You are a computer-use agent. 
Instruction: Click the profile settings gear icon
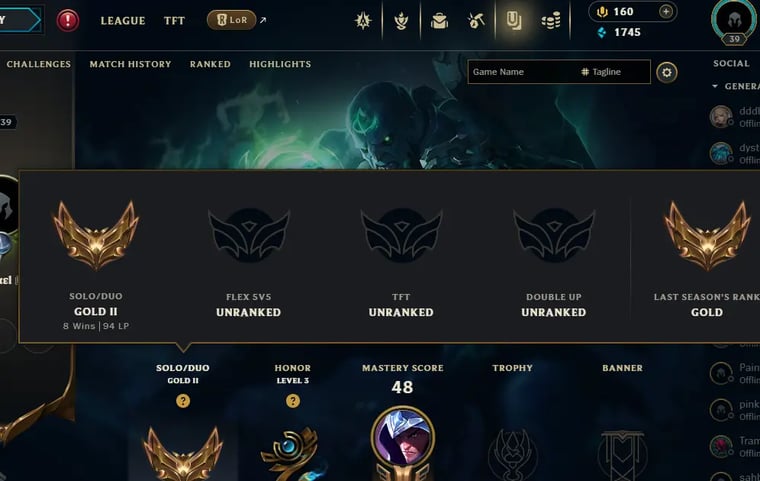pyautogui.click(x=667, y=72)
